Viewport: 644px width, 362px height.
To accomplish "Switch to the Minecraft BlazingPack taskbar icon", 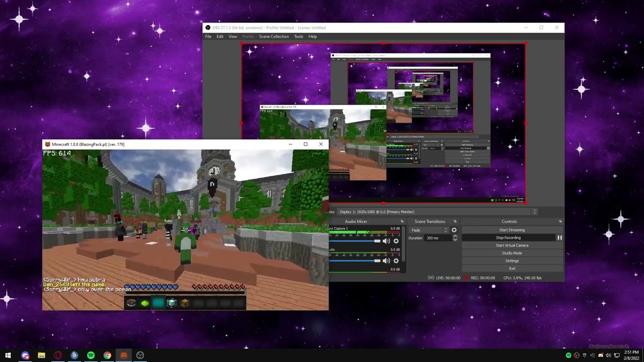I will click(x=124, y=355).
